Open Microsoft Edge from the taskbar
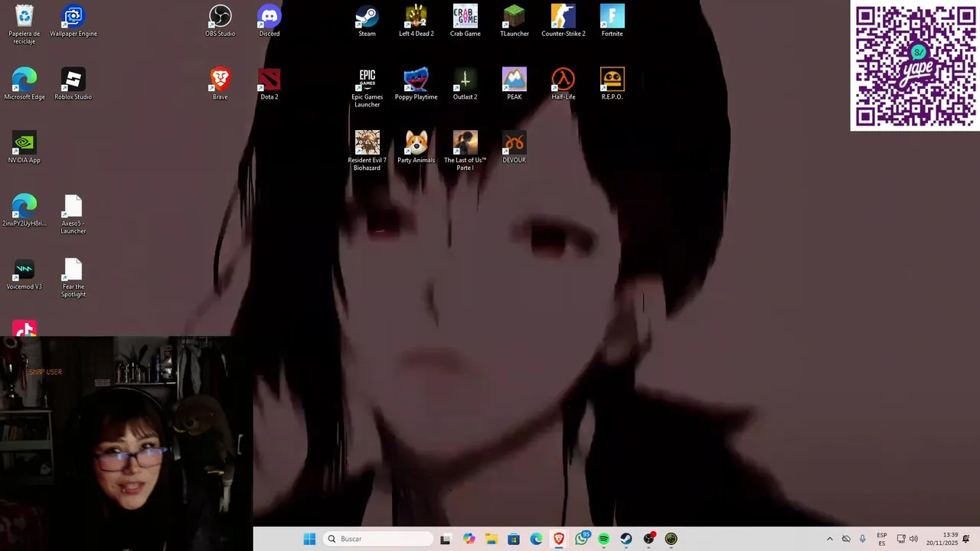The image size is (980, 551). coord(536,539)
